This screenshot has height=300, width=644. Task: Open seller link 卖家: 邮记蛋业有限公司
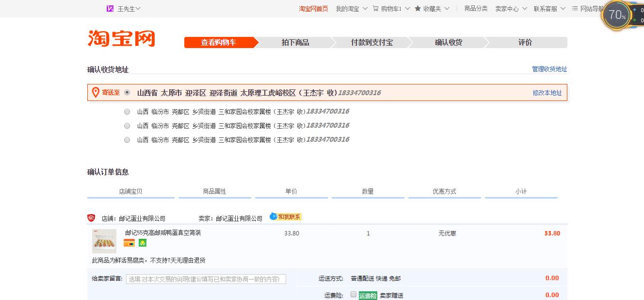click(230, 218)
